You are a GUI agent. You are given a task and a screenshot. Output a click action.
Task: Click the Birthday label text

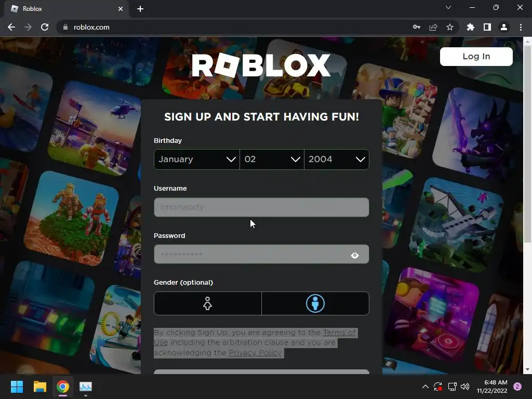pyautogui.click(x=168, y=140)
